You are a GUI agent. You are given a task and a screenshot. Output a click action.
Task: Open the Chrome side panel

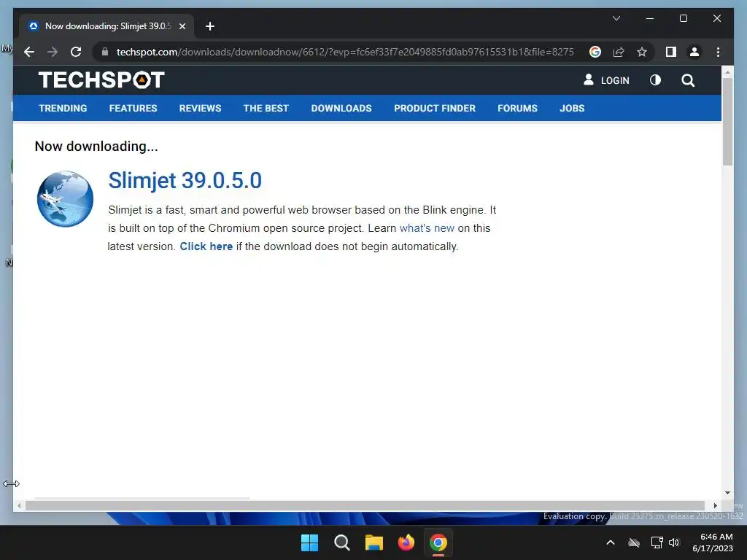point(671,52)
